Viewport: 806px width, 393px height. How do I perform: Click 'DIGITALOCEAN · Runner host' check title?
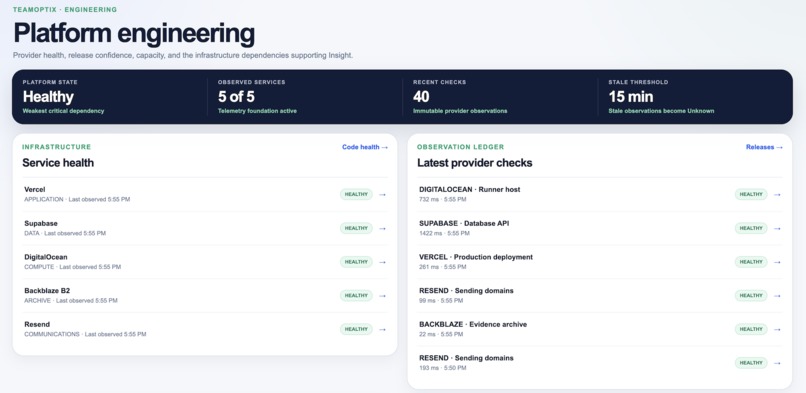469,190
